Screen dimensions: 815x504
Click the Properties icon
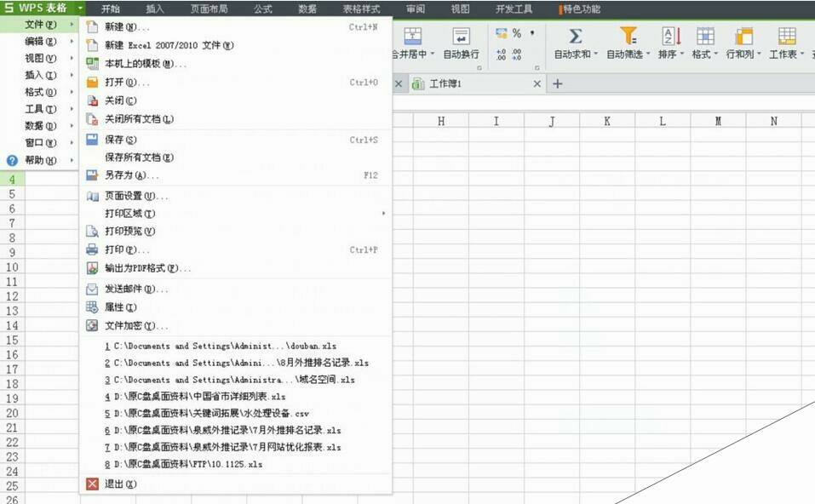(x=92, y=307)
